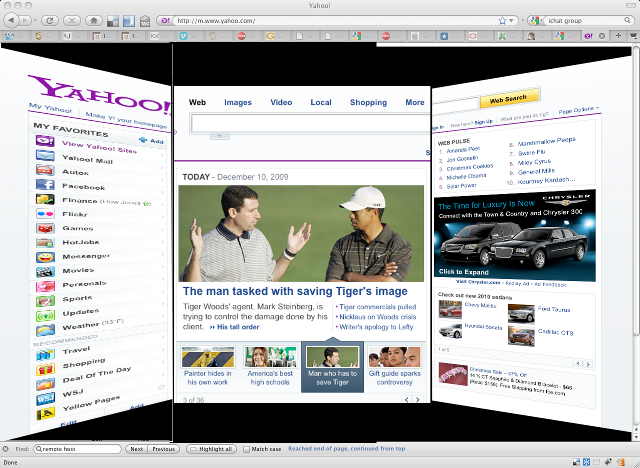Click the Yahoo! Mail envelope icon
640x468 pixels.
[45, 155]
